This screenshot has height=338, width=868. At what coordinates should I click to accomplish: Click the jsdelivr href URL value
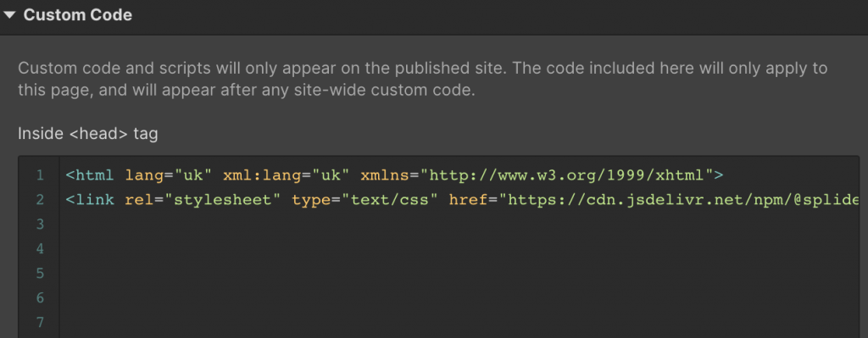pyautogui.click(x=679, y=200)
